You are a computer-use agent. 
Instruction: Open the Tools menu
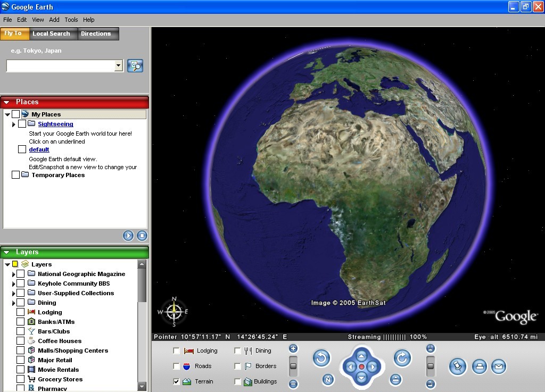(71, 20)
